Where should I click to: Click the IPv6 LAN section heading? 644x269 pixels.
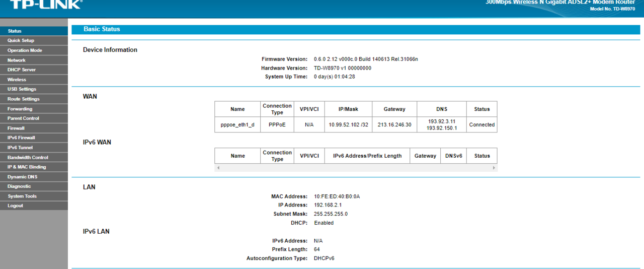tap(96, 231)
